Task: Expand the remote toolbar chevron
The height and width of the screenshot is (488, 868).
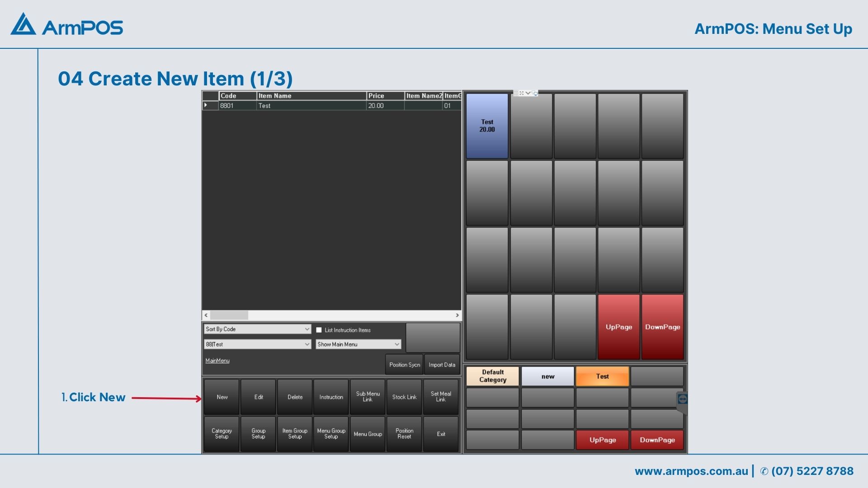Action: 528,93
